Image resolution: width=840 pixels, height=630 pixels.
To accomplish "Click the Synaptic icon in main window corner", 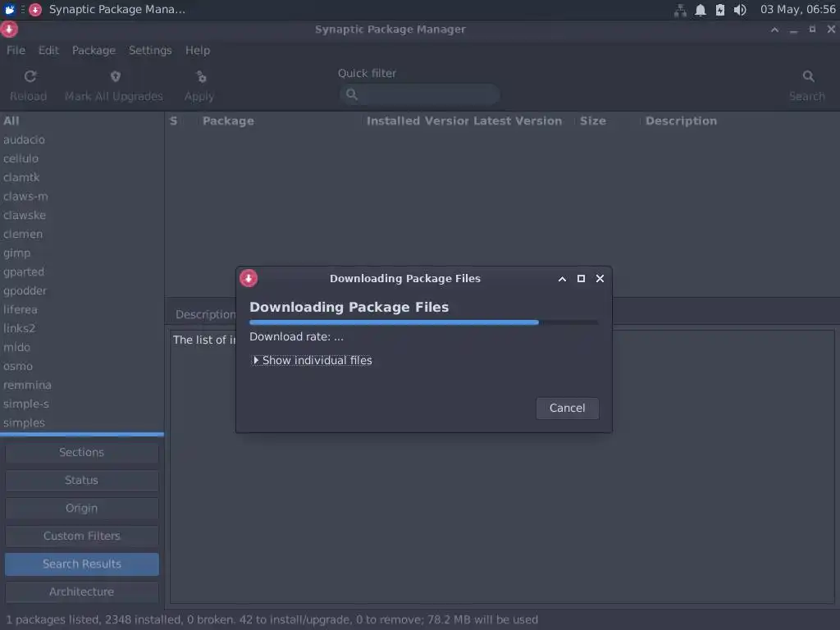I will click(x=9, y=29).
